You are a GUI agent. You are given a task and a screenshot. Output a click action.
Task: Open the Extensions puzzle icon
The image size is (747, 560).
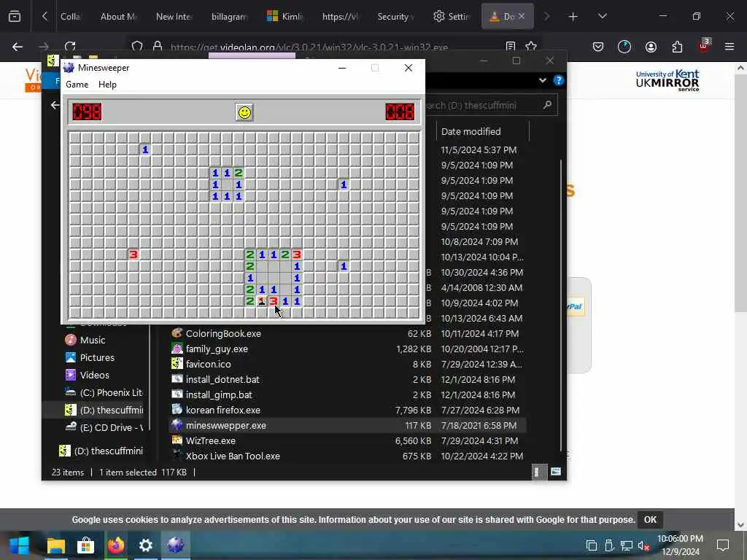(677, 47)
